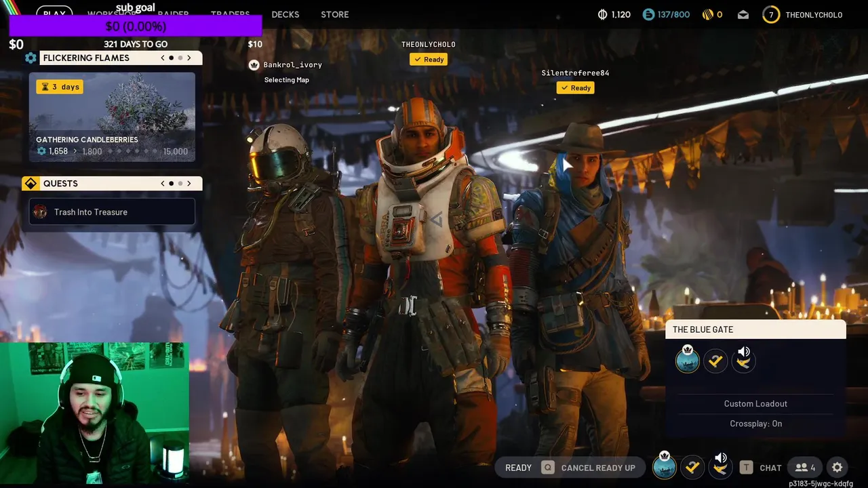Click the QUESTS header title
The image size is (868, 488).
(60, 184)
